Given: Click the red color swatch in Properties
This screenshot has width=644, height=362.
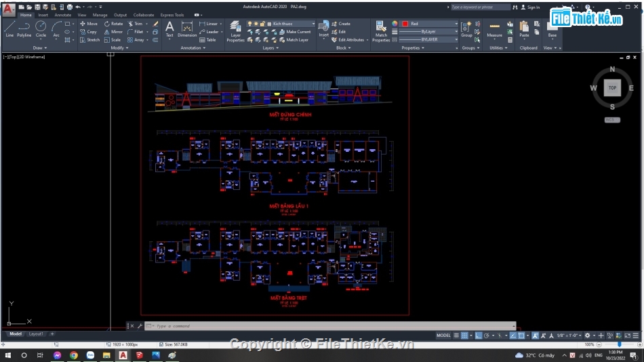Looking at the screenshot, I should pyautogui.click(x=405, y=24).
